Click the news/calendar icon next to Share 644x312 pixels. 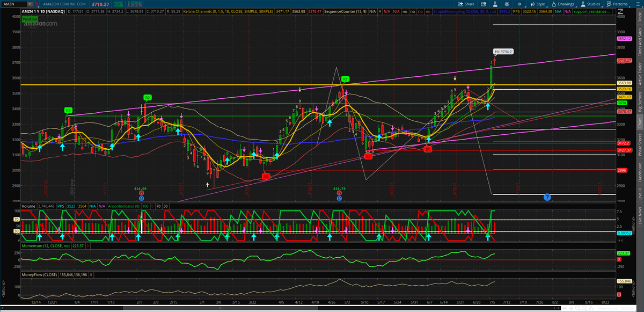(x=483, y=4)
